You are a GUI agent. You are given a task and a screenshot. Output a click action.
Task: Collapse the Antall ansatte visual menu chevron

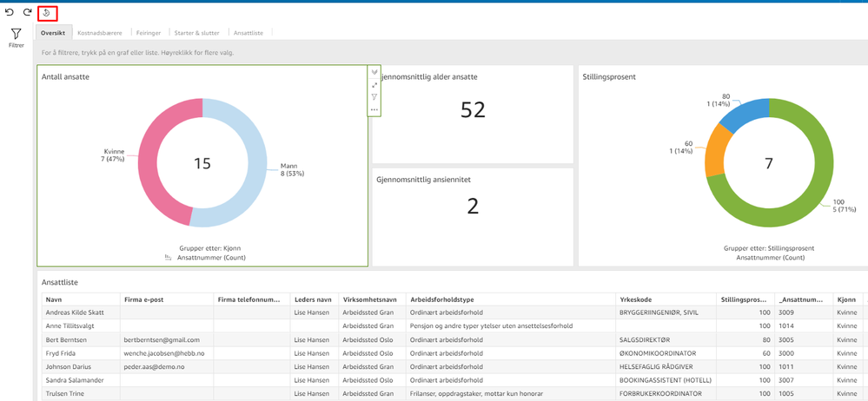374,73
